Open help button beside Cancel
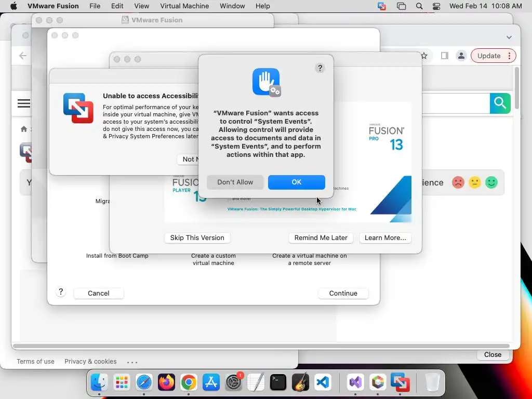Screen dimensions: 532x399 pyautogui.click(x=61, y=292)
